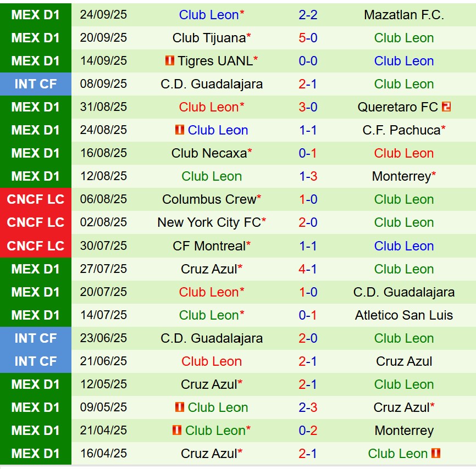Click Club Necaxa team name
Viewport: 476px width, 469px height.
(209, 153)
